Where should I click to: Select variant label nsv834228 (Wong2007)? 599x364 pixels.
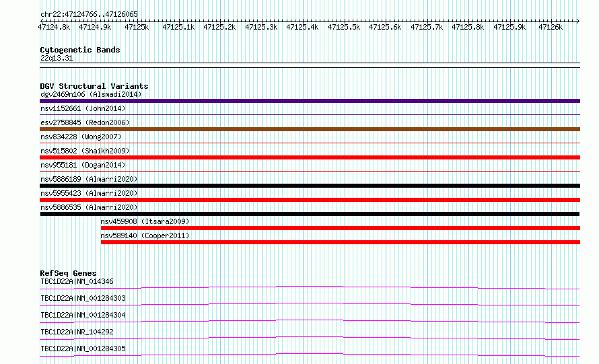pos(81,137)
